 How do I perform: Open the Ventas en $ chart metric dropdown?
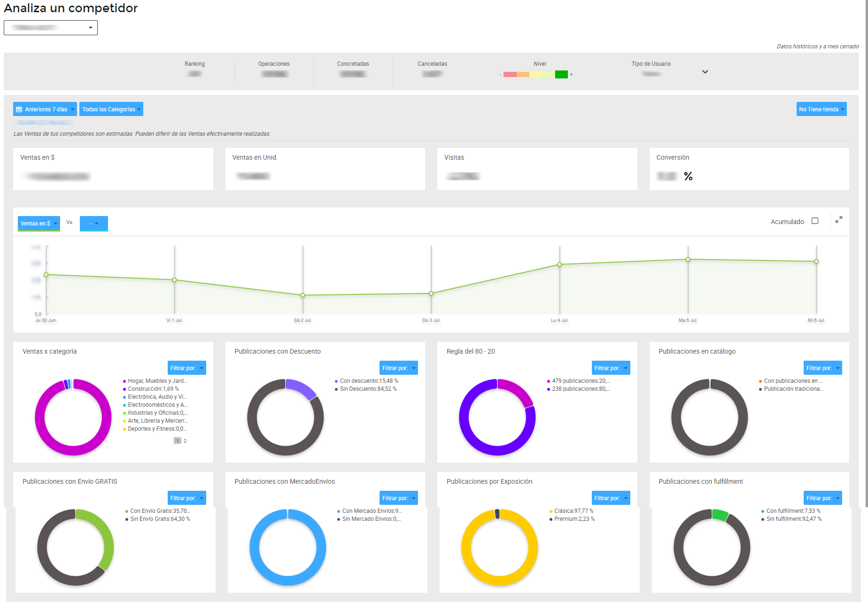(x=39, y=224)
